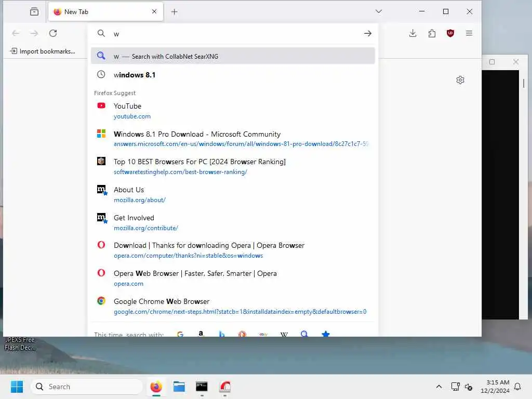The height and width of the screenshot is (399, 532).
Task: Open a new tab with plus button
Action: point(174,12)
